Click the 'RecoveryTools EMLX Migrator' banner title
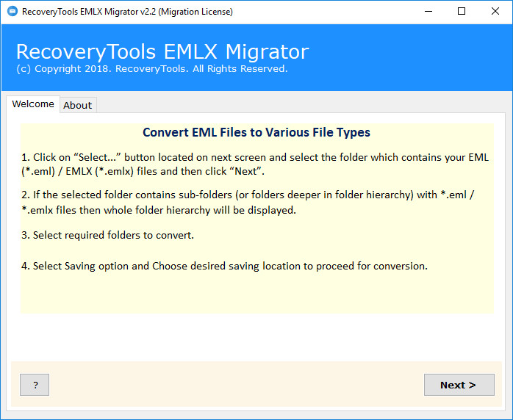 point(162,51)
